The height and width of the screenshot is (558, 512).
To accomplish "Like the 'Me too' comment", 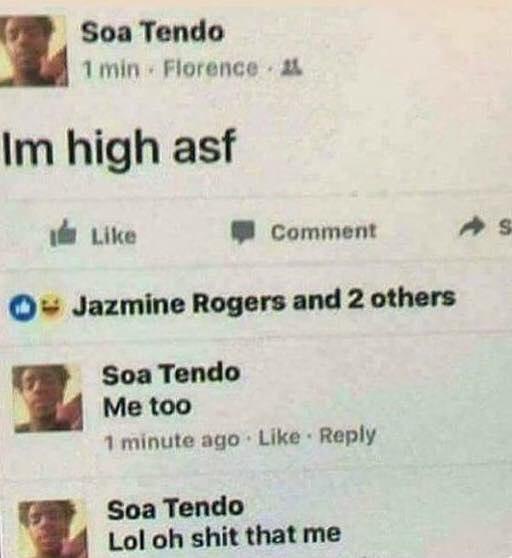I will (x=279, y=438).
